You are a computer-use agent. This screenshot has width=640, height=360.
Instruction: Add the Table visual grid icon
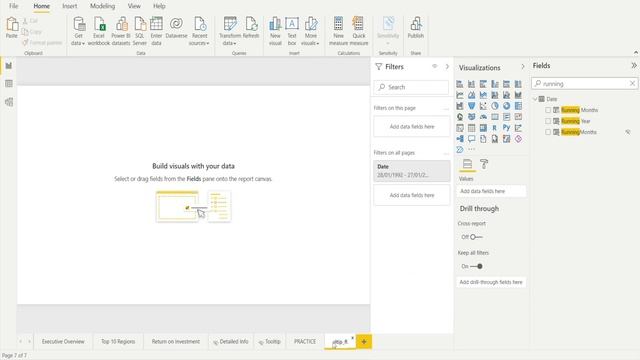(471, 128)
